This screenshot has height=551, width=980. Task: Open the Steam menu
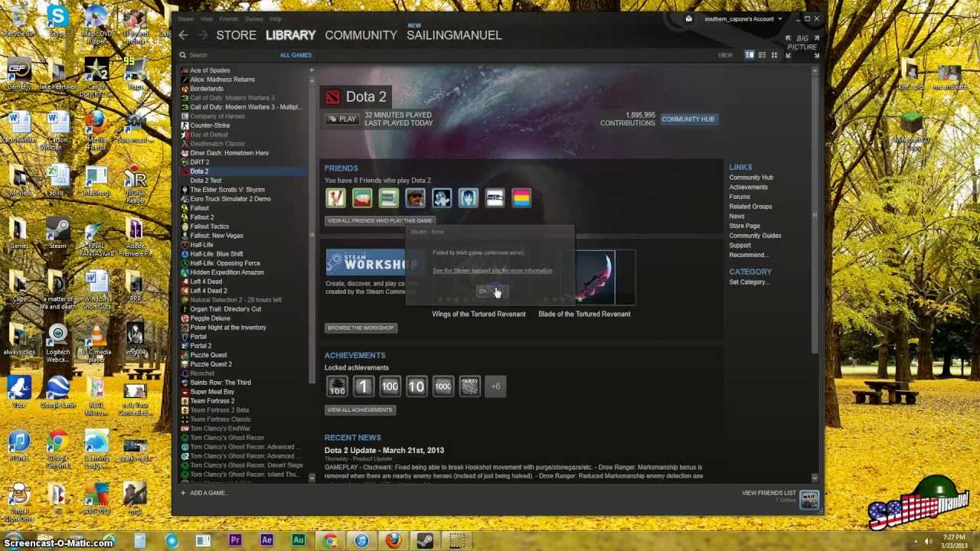point(186,19)
